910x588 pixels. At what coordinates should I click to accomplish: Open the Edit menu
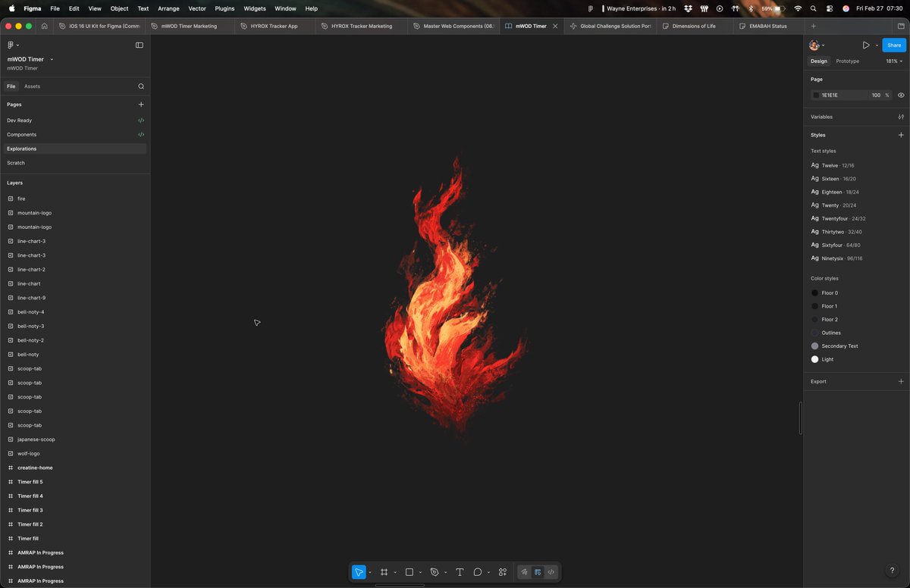74,8
